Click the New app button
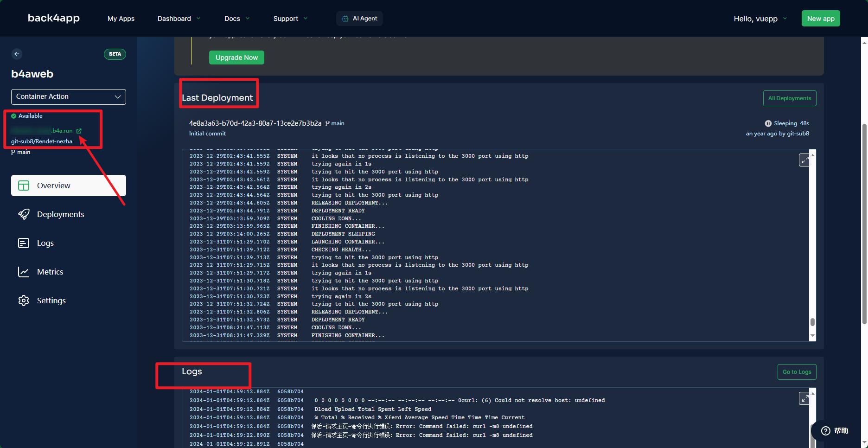This screenshot has width=868, height=448. (x=821, y=19)
